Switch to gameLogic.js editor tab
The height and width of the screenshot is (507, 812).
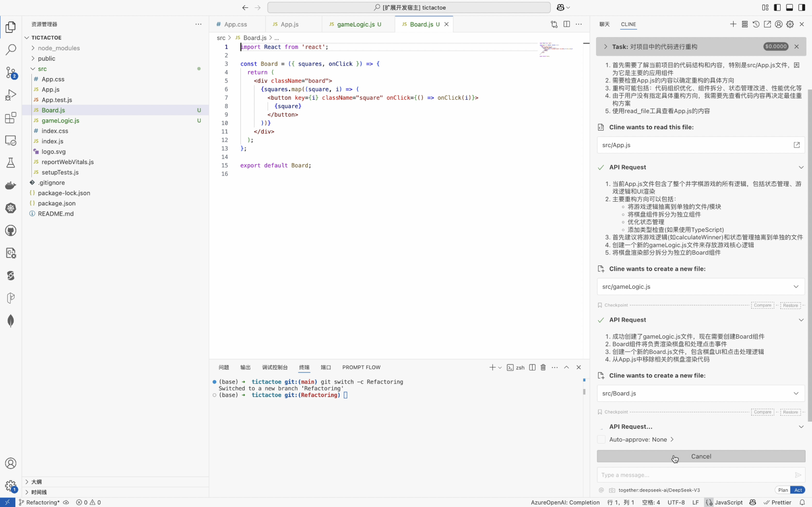pyautogui.click(x=356, y=24)
